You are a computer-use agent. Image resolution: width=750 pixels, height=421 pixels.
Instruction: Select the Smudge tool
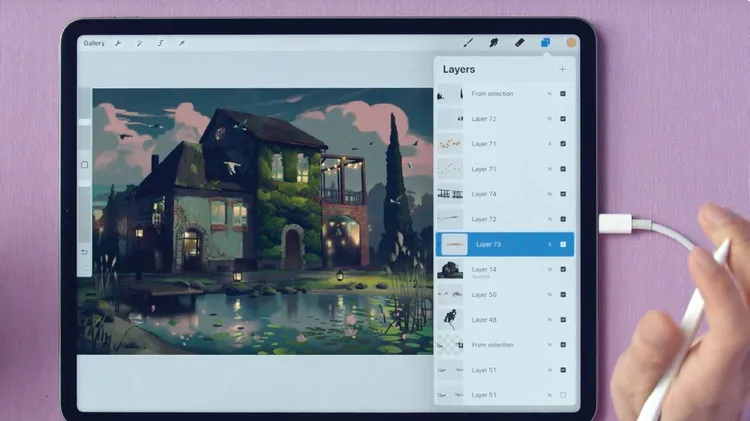[494, 43]
